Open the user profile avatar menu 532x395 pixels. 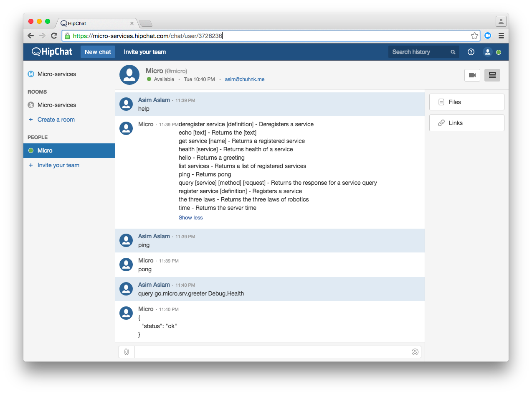point(487,52)
